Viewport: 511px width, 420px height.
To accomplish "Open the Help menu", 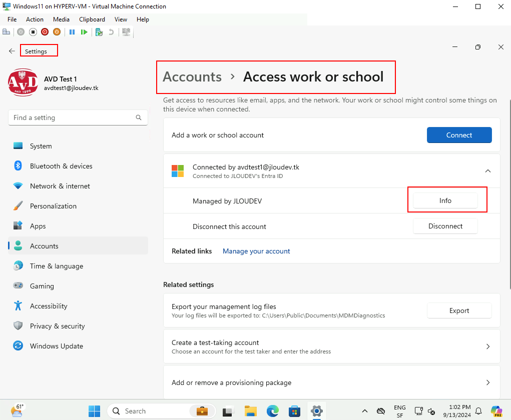I will 143,19.
